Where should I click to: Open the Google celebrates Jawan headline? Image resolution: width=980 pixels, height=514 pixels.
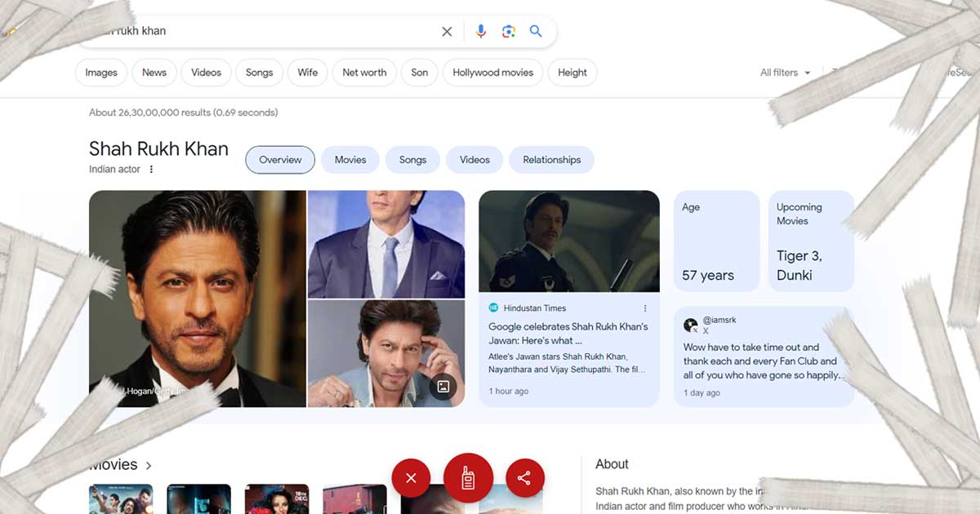coord(568,334)
